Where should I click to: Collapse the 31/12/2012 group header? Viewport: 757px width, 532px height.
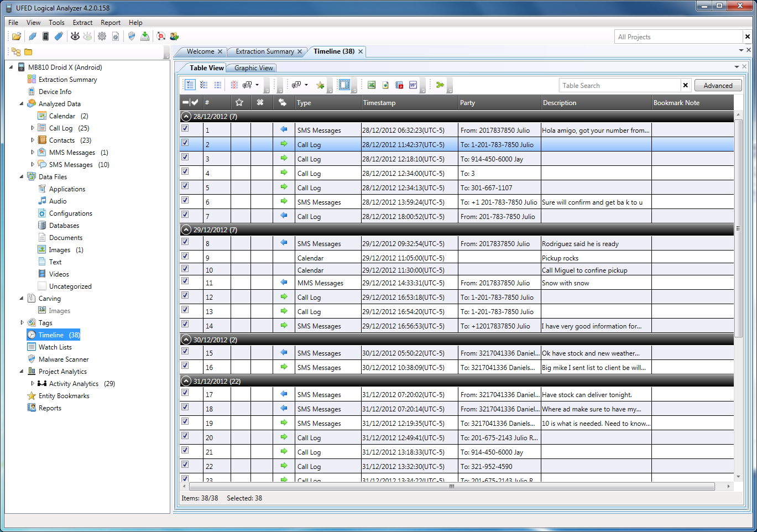click(186, 380)
